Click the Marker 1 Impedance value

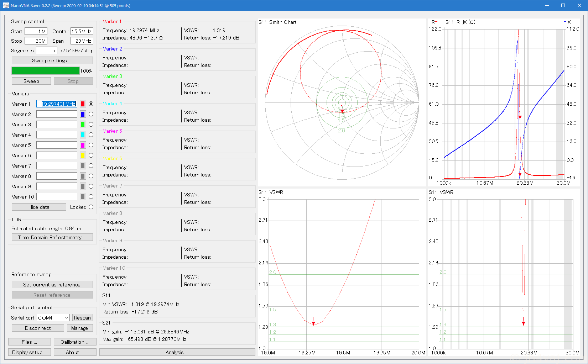pos(146,38)
